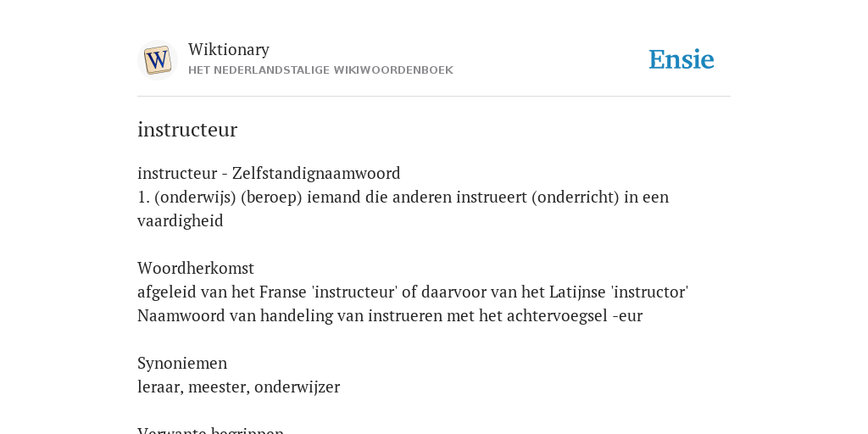Image resolution: width=868 pixels, height=434 pixels.
Task: Click the Wiktionary source title
Action: coord(229,49)
